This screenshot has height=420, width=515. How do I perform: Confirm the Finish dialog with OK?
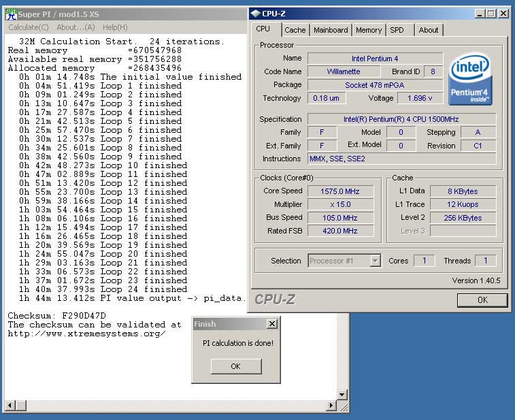pyautogui.click(x=236, y=366)
